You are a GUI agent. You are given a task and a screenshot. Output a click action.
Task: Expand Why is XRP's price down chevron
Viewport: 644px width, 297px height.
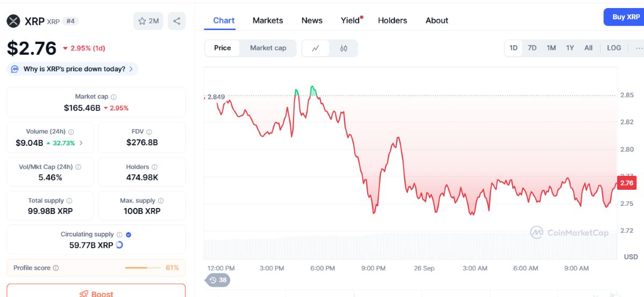pos(131,69)
